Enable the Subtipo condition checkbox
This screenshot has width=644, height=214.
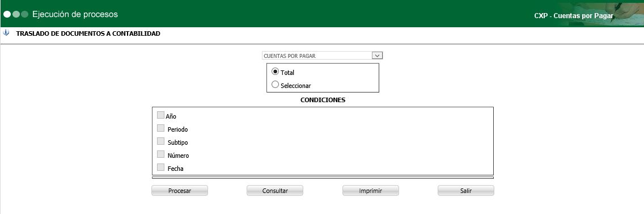pyautogui.click(x=160, y=141)
